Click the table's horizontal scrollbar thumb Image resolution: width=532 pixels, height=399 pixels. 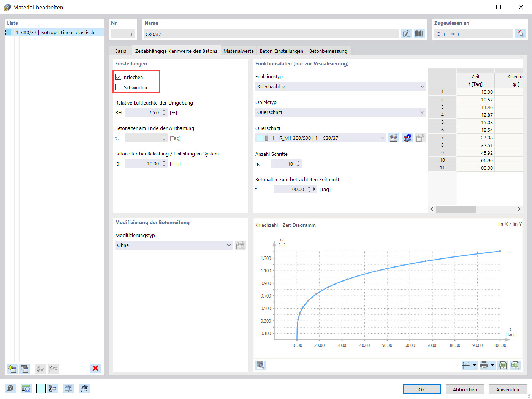pos(456,209)
